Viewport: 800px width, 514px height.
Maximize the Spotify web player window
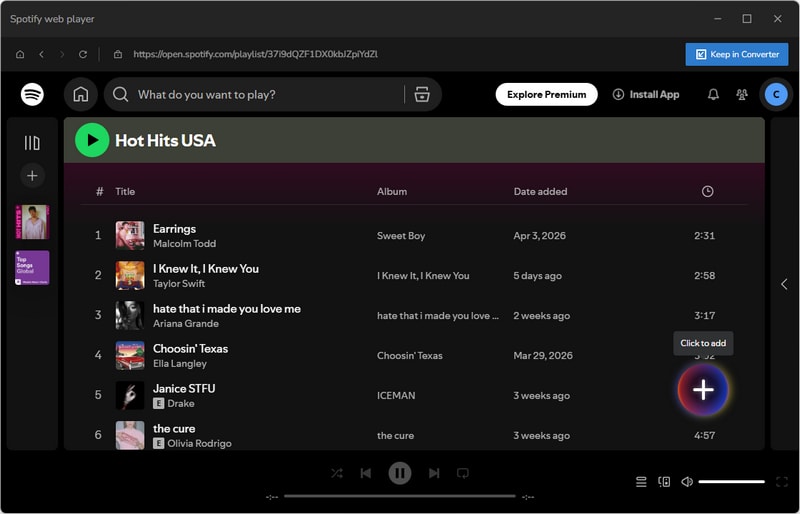(747, 19)
